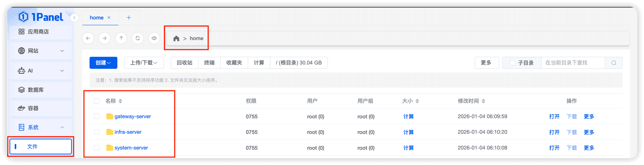This screenshot has width=644, height=165.
Task: Add a new tab with the plus icon
Action: pyautogui.click(x=129, y=18)
